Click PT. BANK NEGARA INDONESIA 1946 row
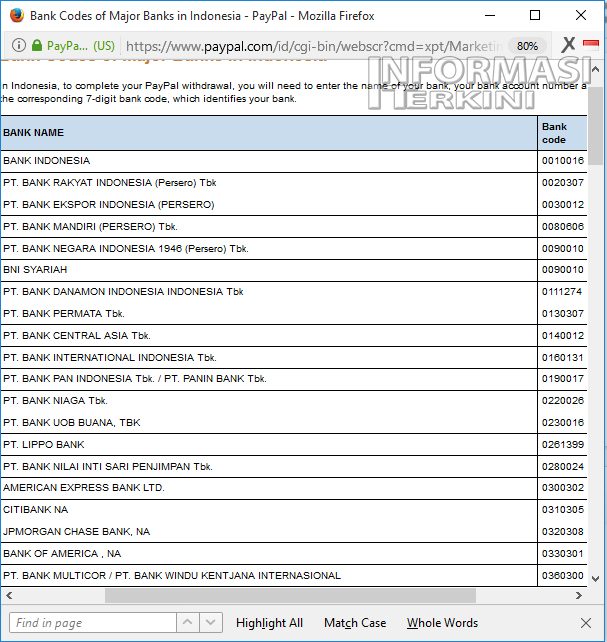Viewport: 607px width, 642px height. 126,249
